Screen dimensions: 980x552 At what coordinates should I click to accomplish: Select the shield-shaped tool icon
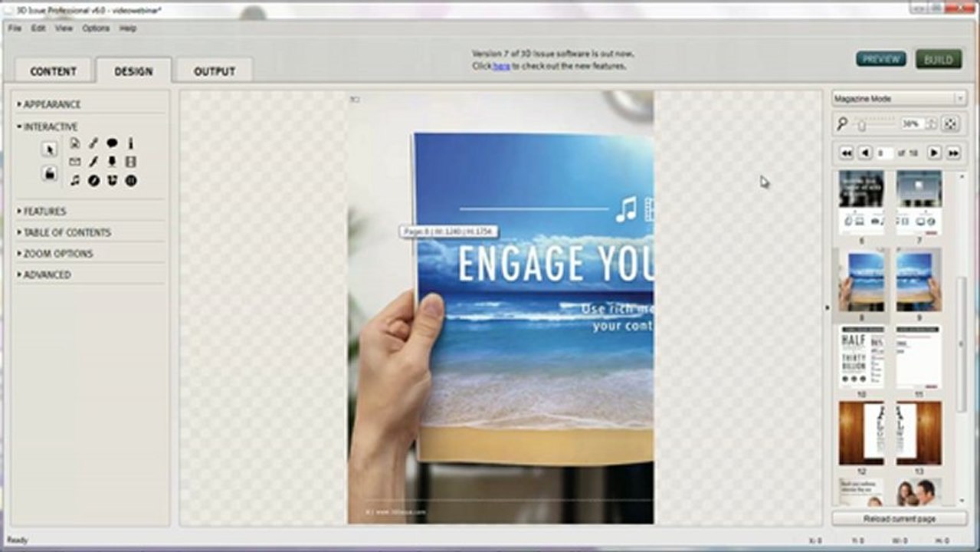pyautogui.click(x=113, y=181)
